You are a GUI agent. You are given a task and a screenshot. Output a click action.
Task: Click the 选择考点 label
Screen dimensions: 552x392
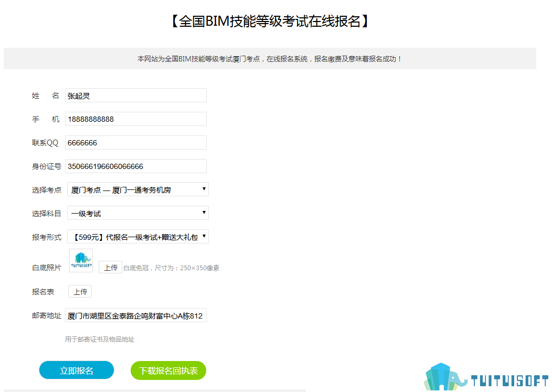pyautogui.click(x=47, y=190)
